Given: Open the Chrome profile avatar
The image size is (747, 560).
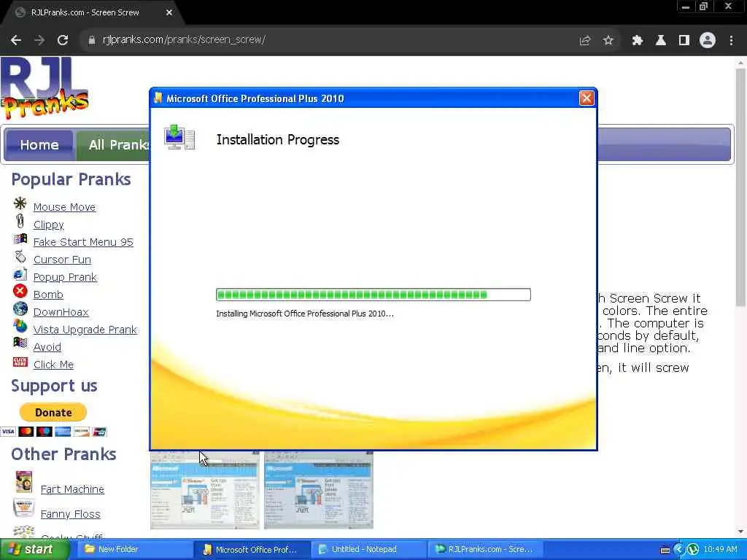Looking at the screenshot, I should click(708, 41).
